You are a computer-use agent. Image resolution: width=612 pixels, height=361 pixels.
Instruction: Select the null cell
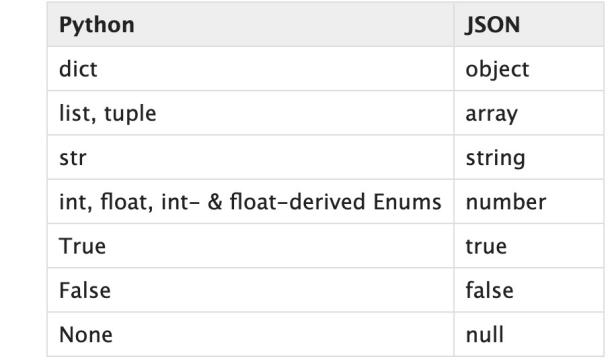point(529,334)
